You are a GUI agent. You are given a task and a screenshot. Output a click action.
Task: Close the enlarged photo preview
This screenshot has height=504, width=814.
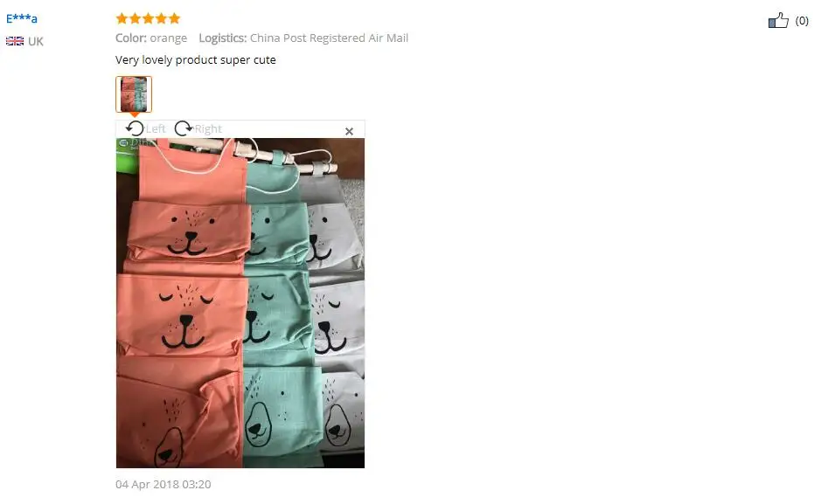pyautogui.click(x=350, y=131)
